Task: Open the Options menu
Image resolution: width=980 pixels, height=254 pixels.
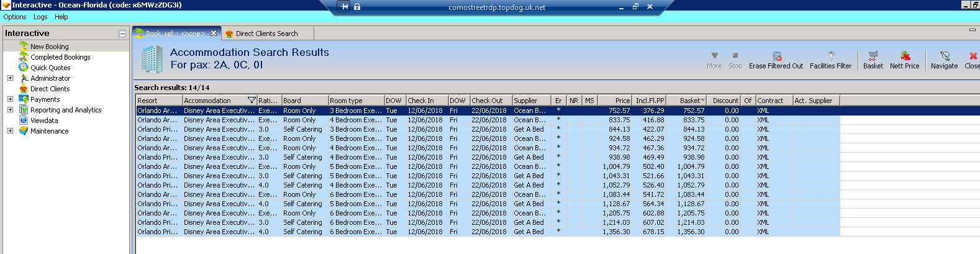Action: [x=15, y=17]
